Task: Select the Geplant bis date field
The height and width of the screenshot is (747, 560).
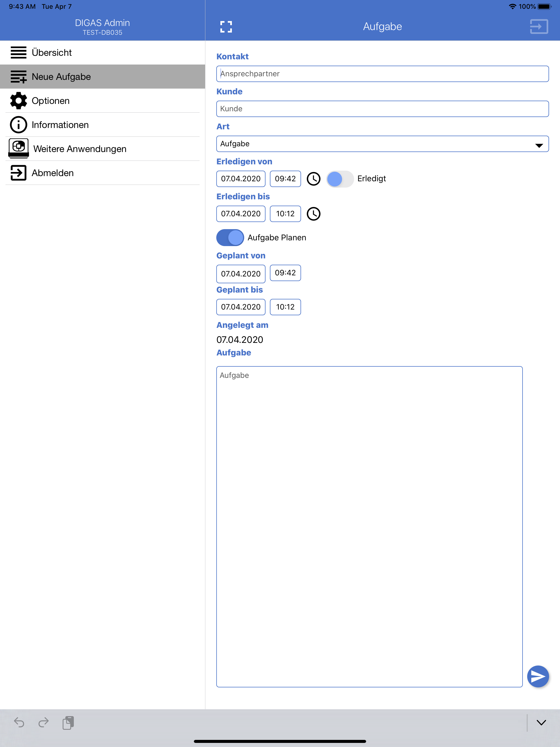Action: (241, 307)
